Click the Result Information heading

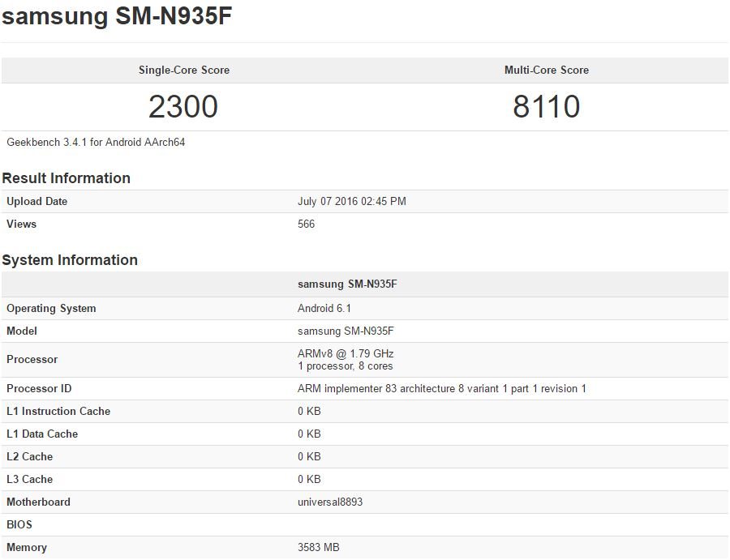pyautogui.click(x=66, y=178)
